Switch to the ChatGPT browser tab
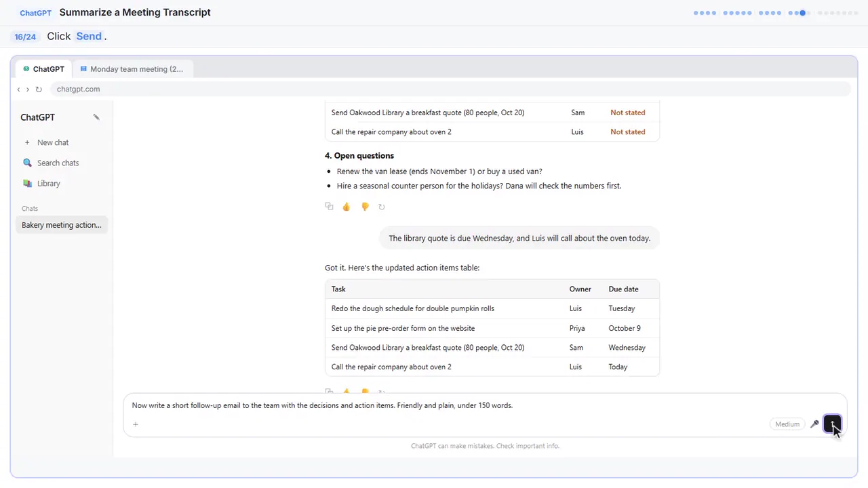 point(43,69)
